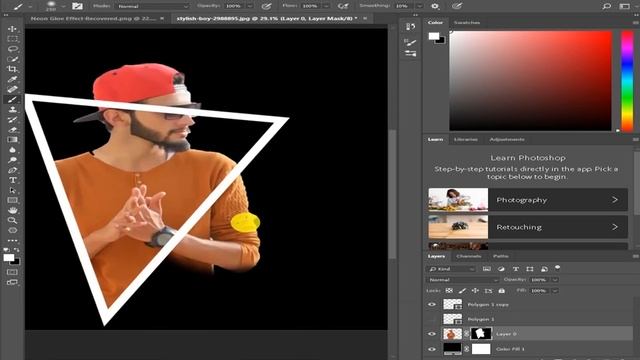Open the workspace switcher icon at top right

click(x=624, y=6)
